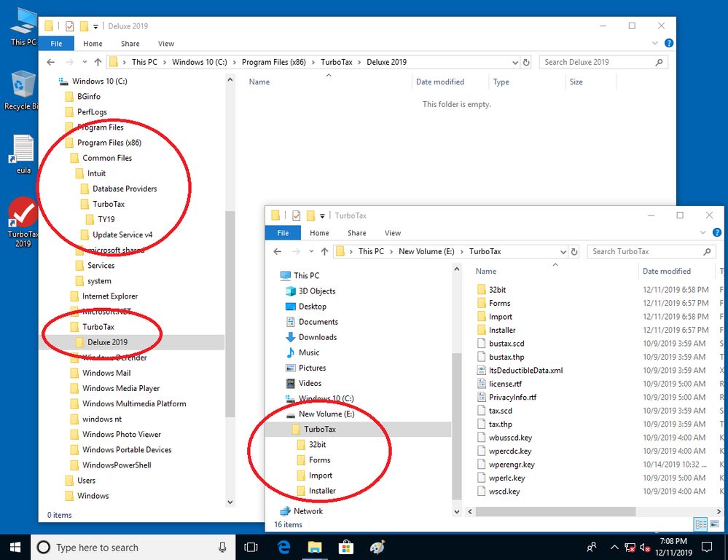
Task: Switch TurboTax window to large icons view
Action: coord(715,524)
